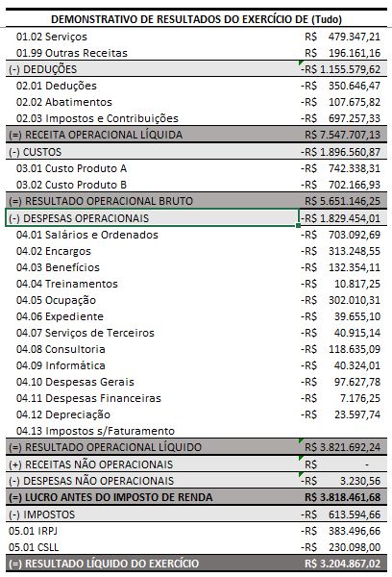This screenshot has width=392, height=577.
Task: Click DESPESAS NÃO OPERACIONAIS amount
Action: 343,481
